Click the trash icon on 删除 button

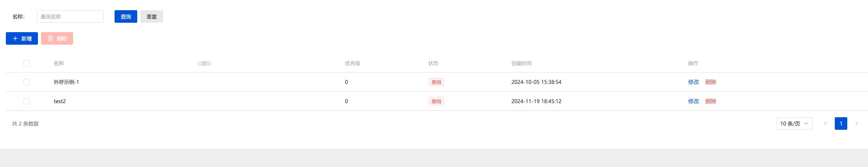click(x=50, y=38)
